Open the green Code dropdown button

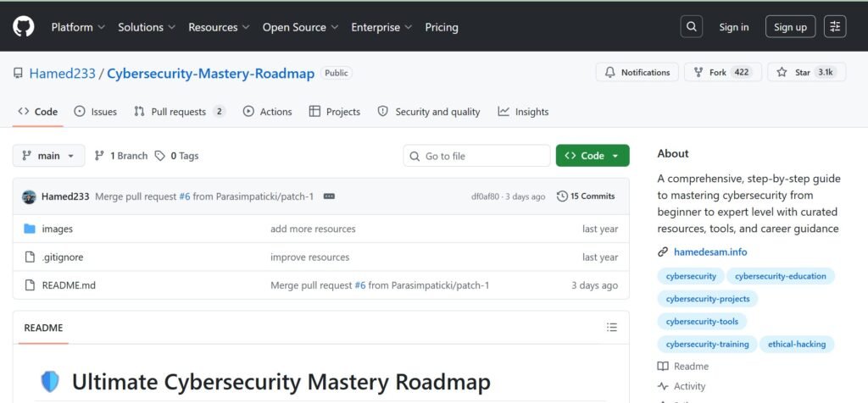pos(593,156)
